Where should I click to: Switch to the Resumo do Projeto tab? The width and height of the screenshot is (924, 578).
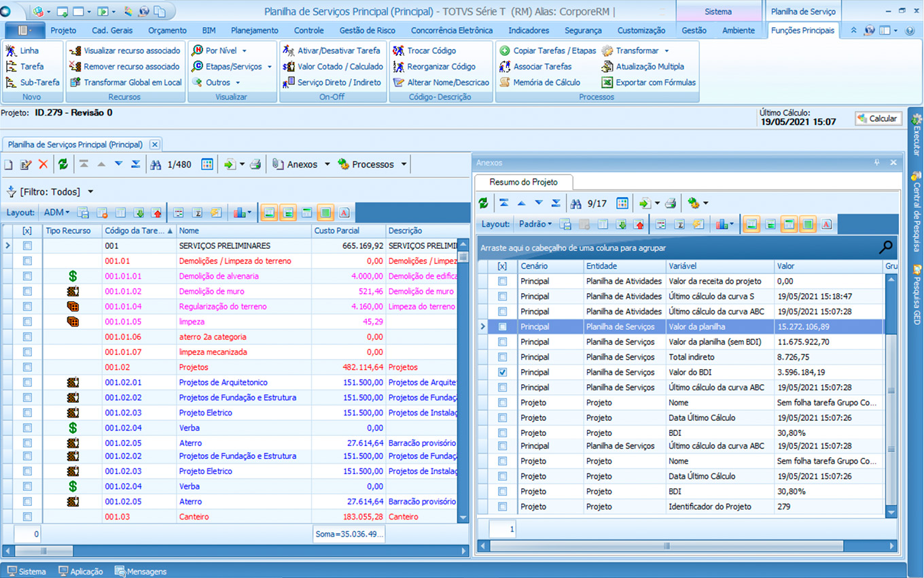pyautogui.click(x=523, y=182)
